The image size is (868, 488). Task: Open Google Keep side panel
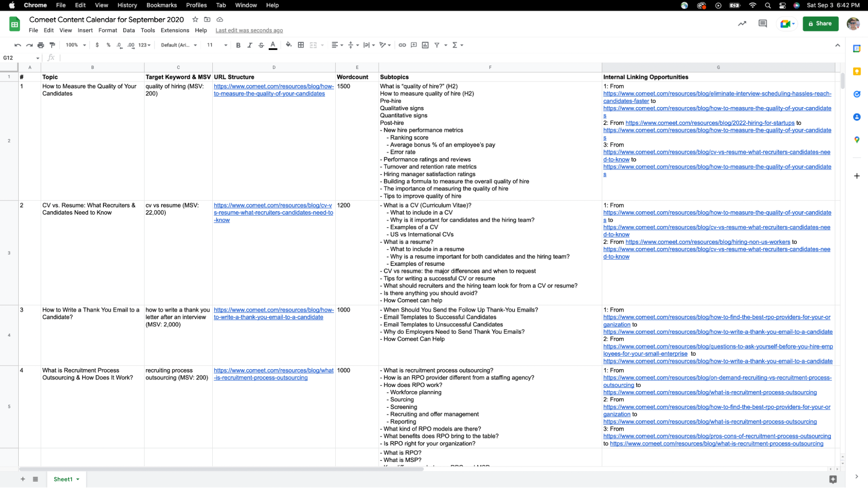pos(857,72)
